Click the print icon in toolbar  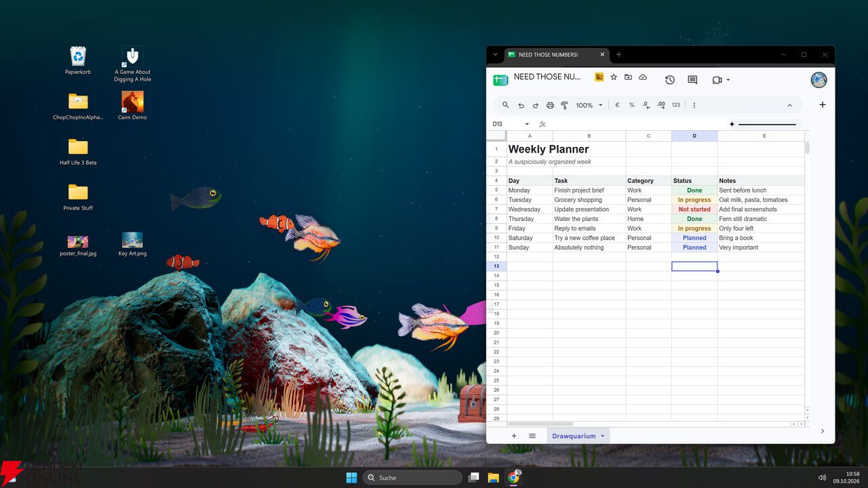pyautogui.click(x=550, y=105)
